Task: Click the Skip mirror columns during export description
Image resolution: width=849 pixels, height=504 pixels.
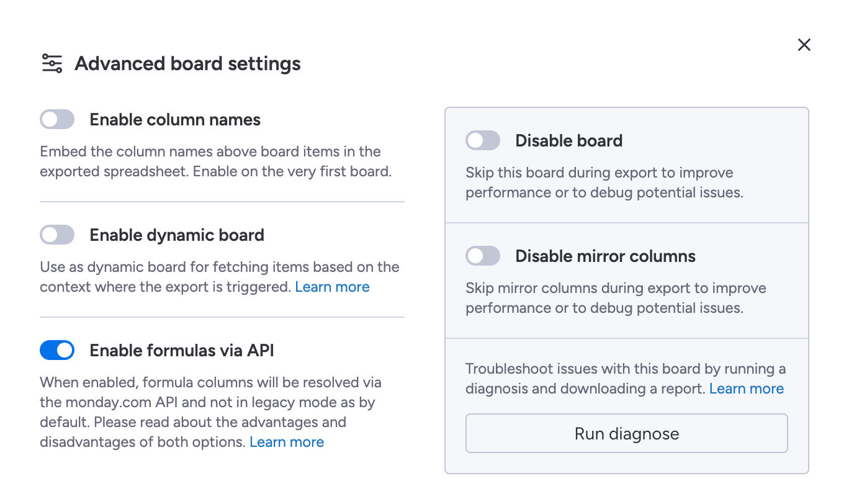Action: click(604, 298)
